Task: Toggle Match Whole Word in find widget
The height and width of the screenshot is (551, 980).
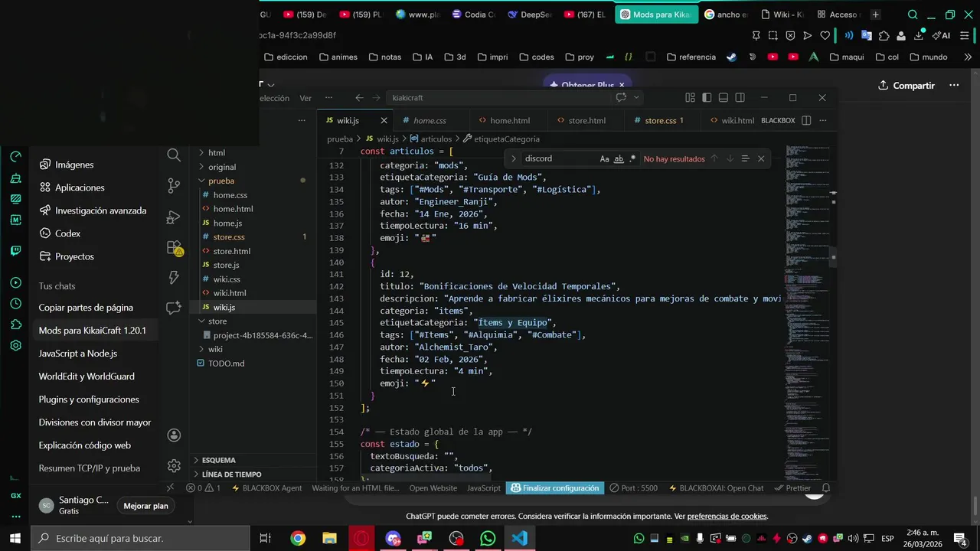Action: click(619, 158)
